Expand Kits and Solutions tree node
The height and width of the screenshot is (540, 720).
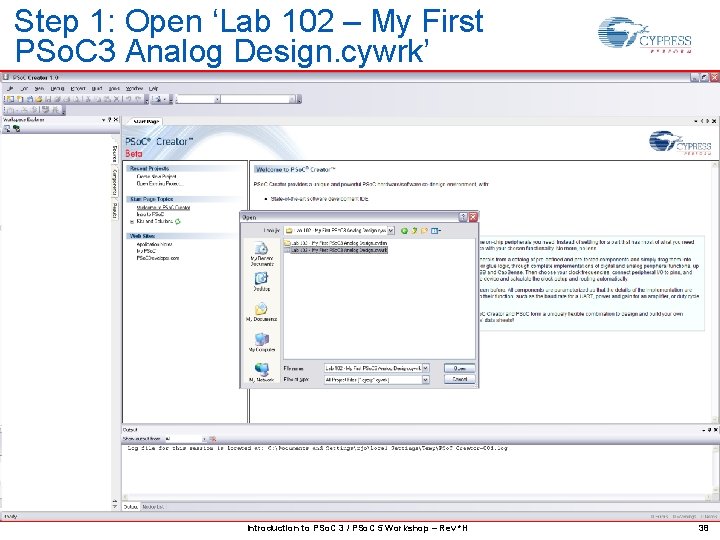pos(132,221)
